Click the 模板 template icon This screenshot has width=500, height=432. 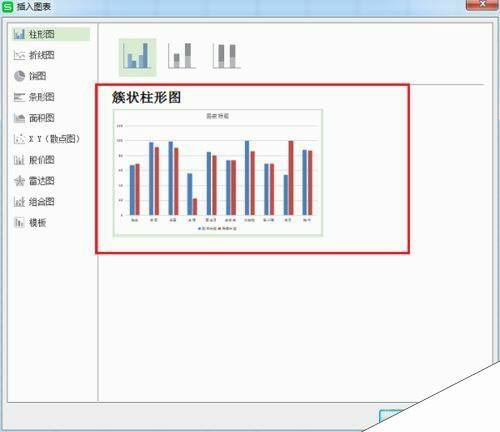[19, 222]
